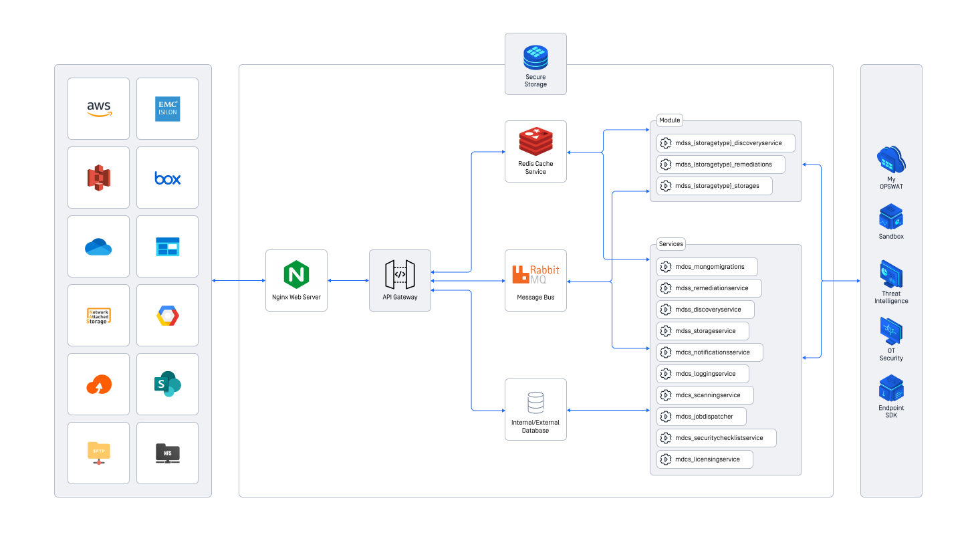
Task: Click the SFTP folder icon
Action: 99,453
